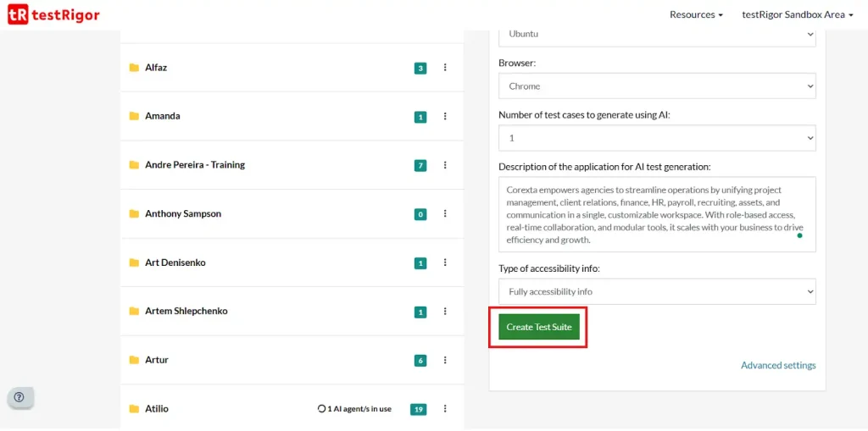The height and width of the screenshot is (431, 868).
Task: Click the count badge 1 for Art Denisenko
Action: (420, 263)
